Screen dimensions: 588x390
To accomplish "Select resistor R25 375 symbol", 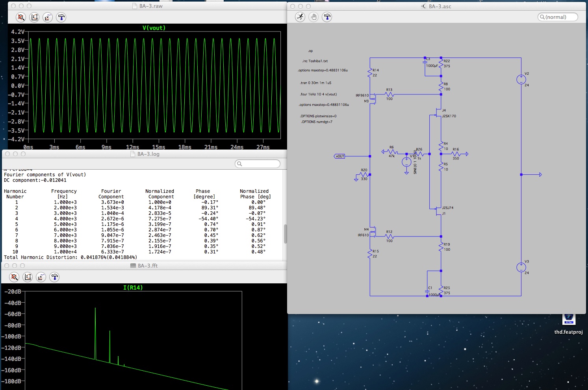I will 441,290.
